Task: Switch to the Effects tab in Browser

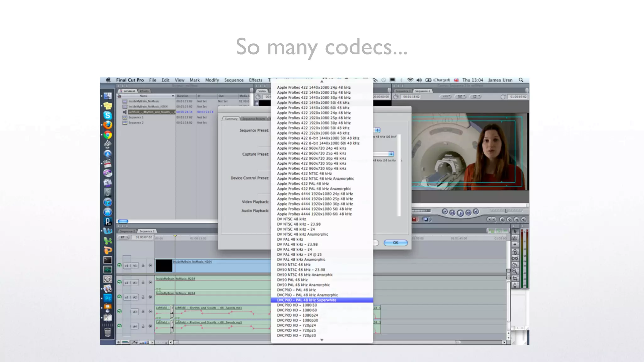Action: coord(144,91)
